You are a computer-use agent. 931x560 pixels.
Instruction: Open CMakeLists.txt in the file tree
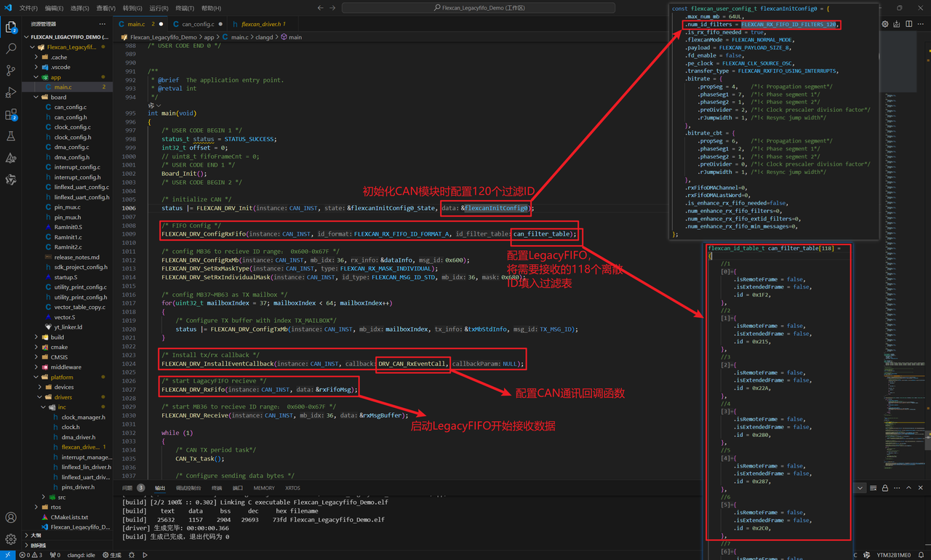(69, 517)
